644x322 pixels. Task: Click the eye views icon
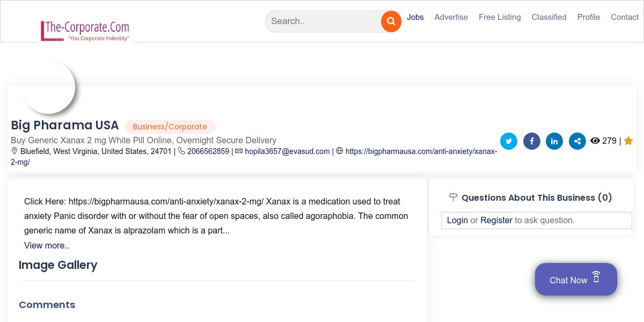pos(595,141)
